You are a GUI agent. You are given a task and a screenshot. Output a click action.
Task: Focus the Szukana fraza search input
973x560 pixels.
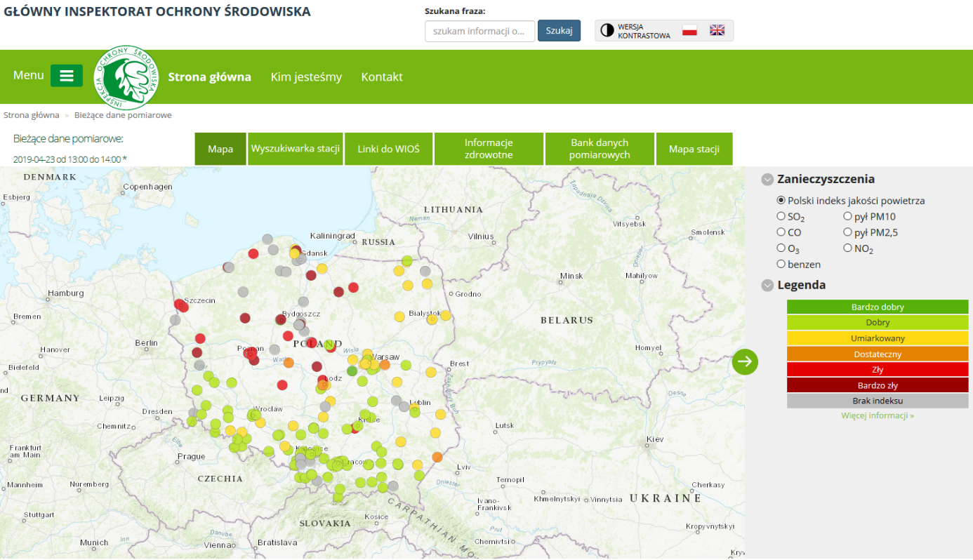[480, 31]
